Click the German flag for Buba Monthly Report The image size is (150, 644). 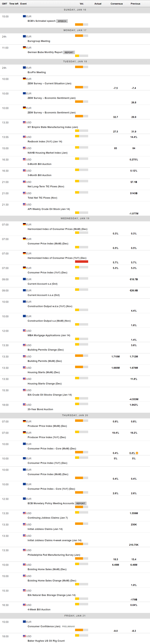(x=24, y=47)
